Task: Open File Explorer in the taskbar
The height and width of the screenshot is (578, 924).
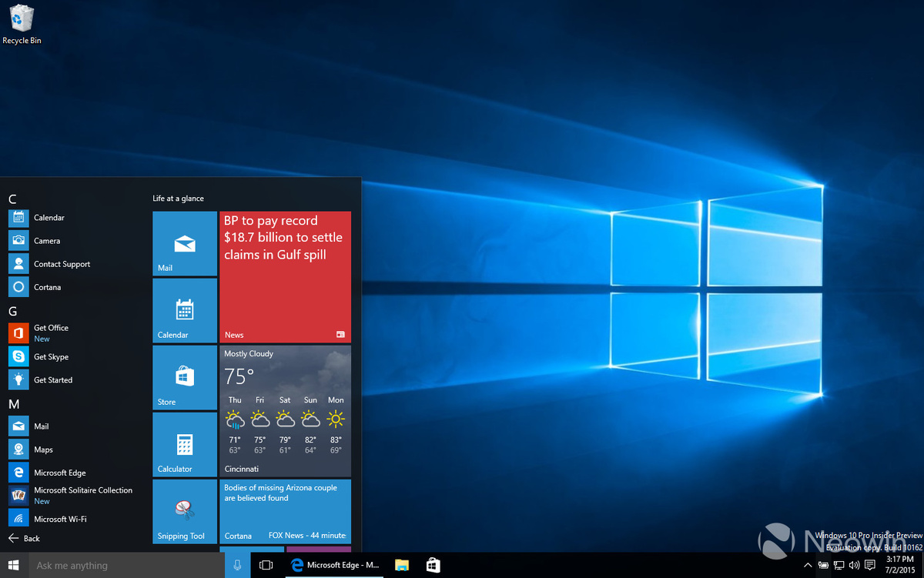Action: [x=401, y=565]
